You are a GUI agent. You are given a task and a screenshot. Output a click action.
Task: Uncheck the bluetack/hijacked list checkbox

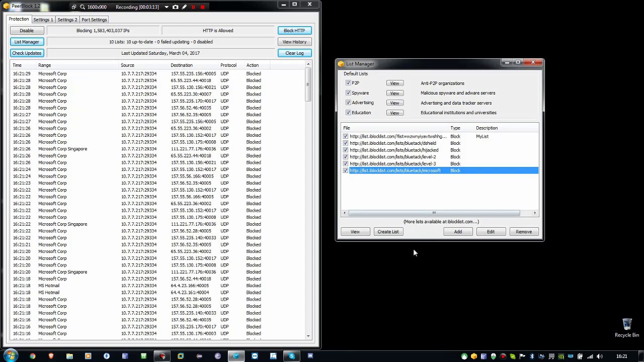point(346,150)
